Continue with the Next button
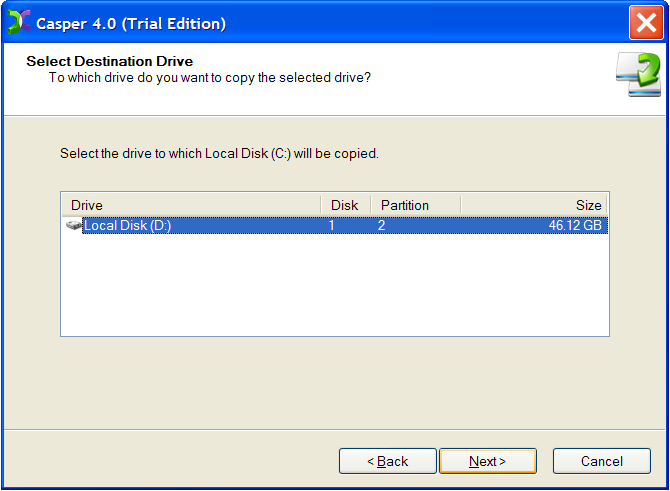Screen dimensions: 670x491 [x=488, y=461]
